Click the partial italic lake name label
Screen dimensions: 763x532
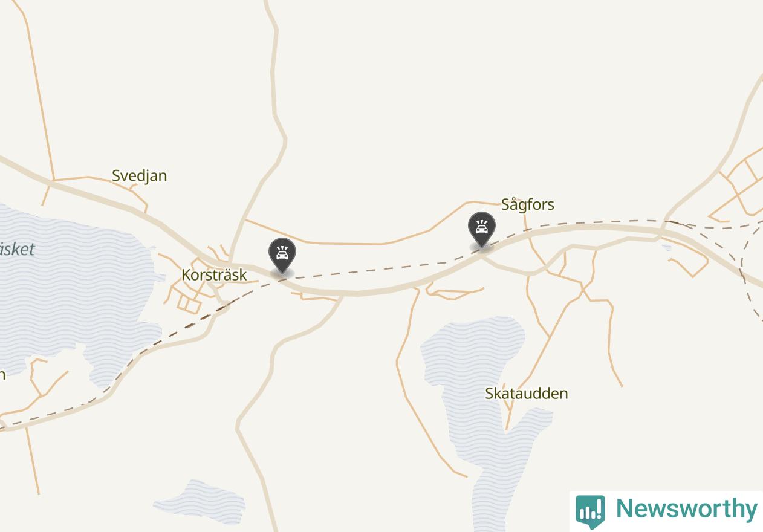point(17,249)
